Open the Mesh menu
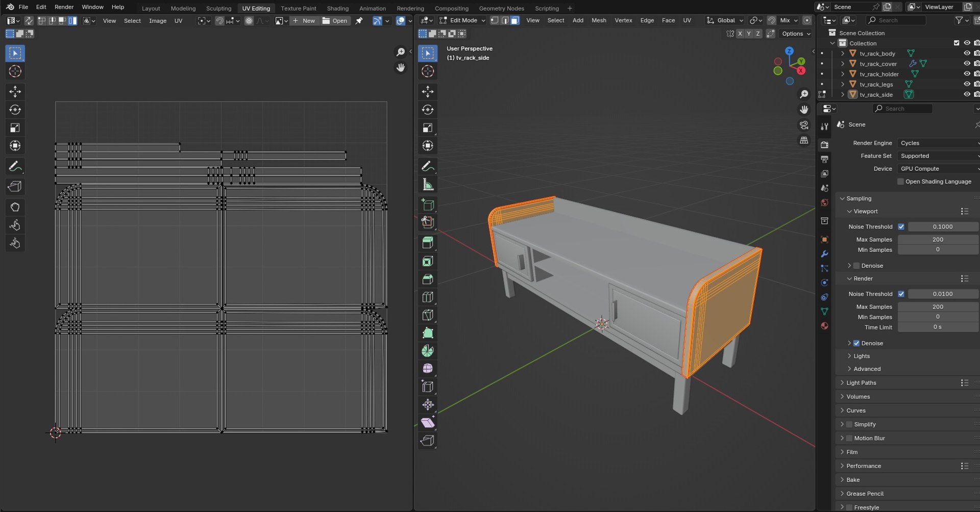 coord(599,20)
